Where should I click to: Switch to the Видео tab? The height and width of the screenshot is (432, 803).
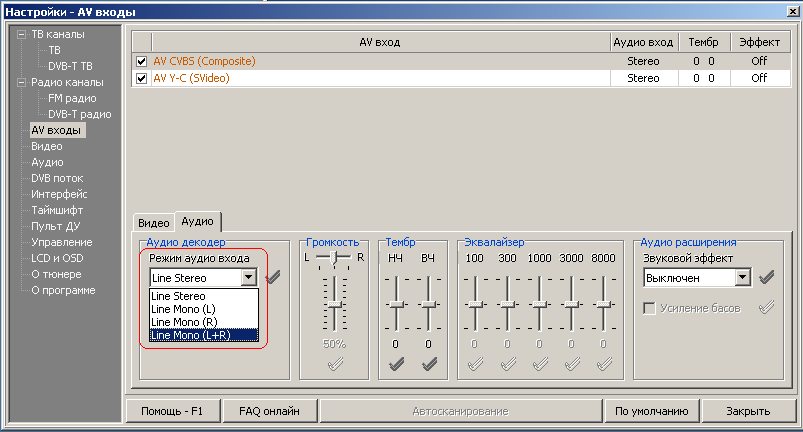(153, 222)
